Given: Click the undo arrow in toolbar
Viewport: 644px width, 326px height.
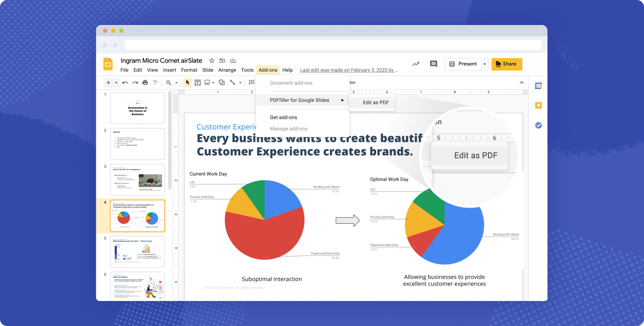Looking at the screenshot, I should coord(125,83).
